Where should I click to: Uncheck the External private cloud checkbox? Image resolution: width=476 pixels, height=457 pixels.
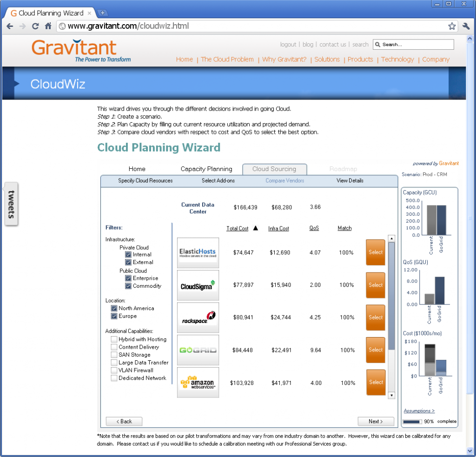coord(128,262)
